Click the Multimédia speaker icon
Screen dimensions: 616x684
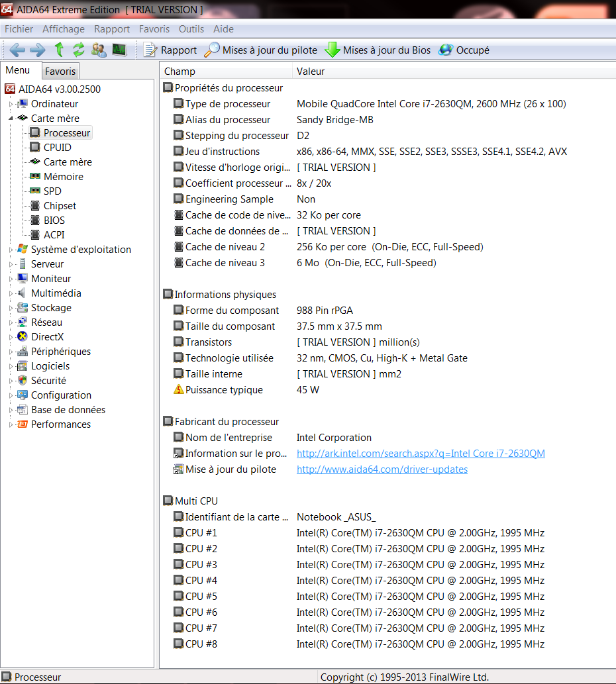(x=21, y=293)
